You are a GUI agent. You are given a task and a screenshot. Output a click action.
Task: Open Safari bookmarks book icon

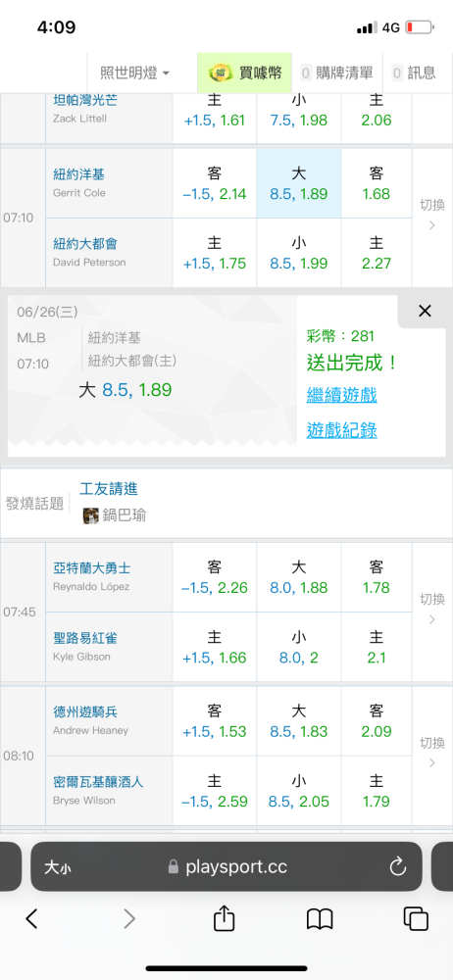[320, 919]
